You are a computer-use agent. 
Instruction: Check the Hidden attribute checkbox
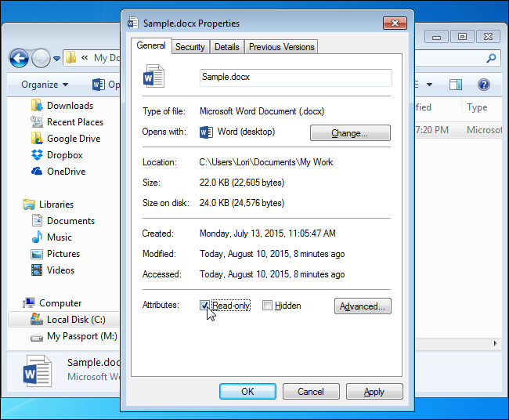click(x=267, y=306)
